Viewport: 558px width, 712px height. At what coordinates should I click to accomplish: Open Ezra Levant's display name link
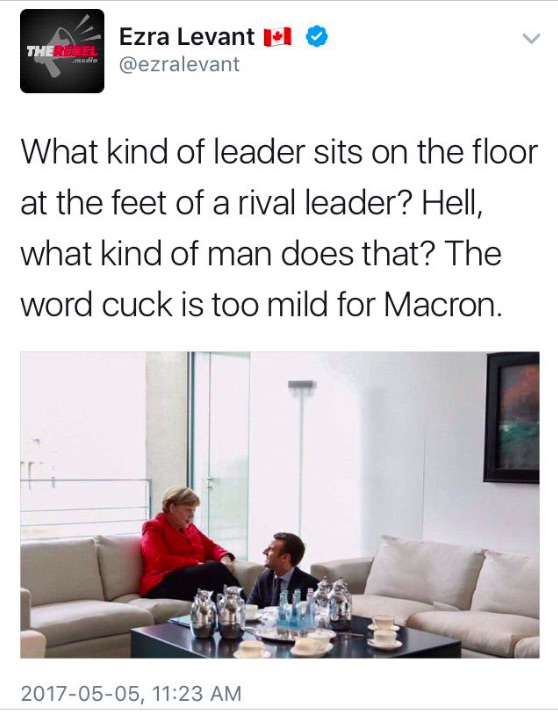pos(187,36)
